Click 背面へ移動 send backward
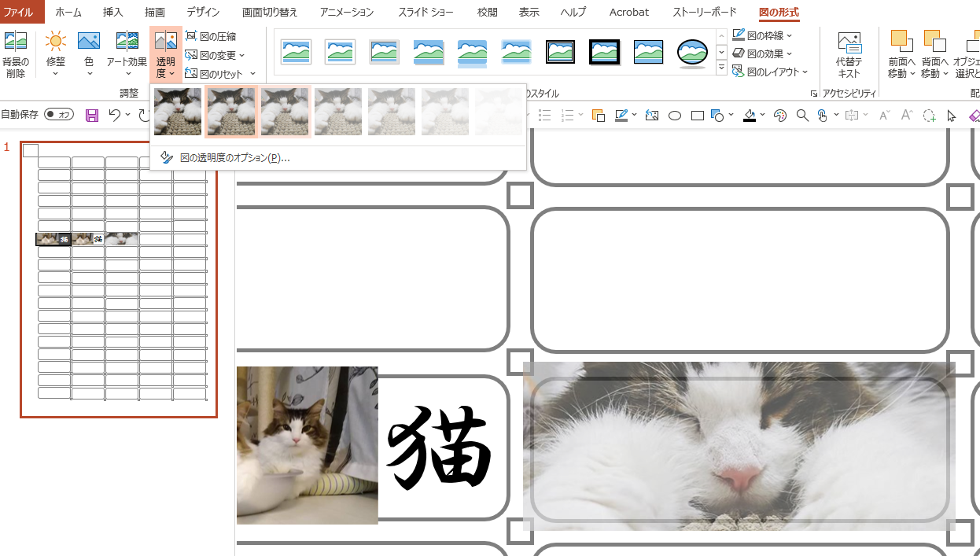The height and width of the screenshot is (556, 980). [x=934, y=55]
